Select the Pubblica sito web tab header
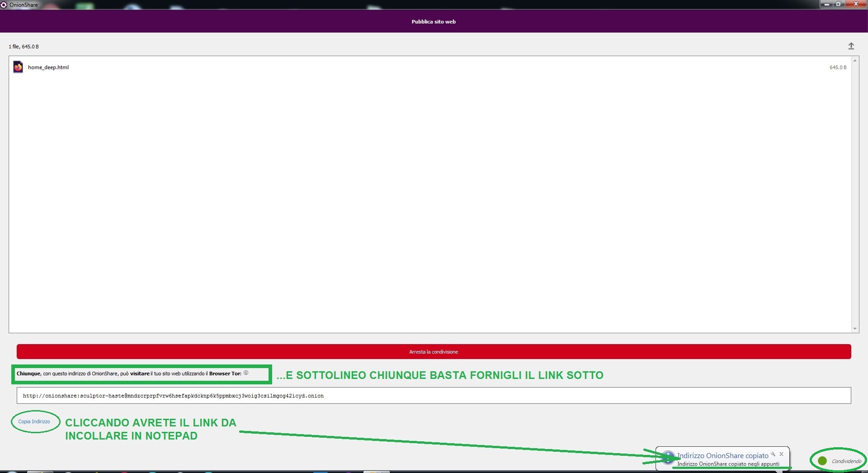This screenshot has width=868, height=473. click(434, 21)
